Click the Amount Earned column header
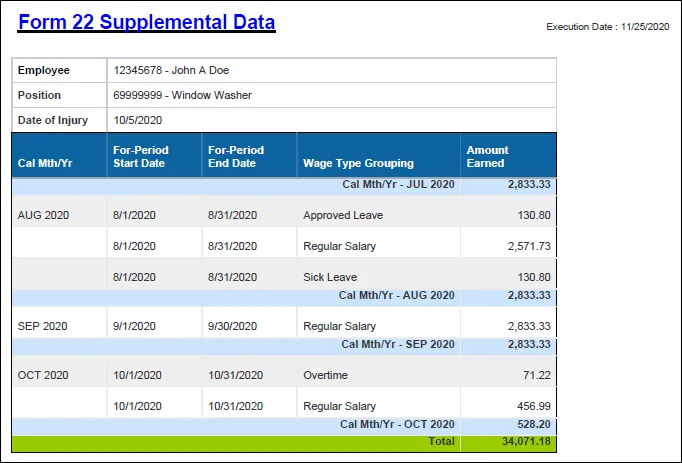This screenshot has width=682, height=463. click(x=488, y=156)
